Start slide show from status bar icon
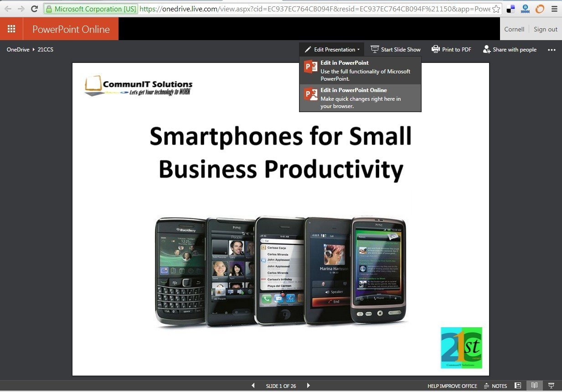562x392 pixels. (551, 386)
